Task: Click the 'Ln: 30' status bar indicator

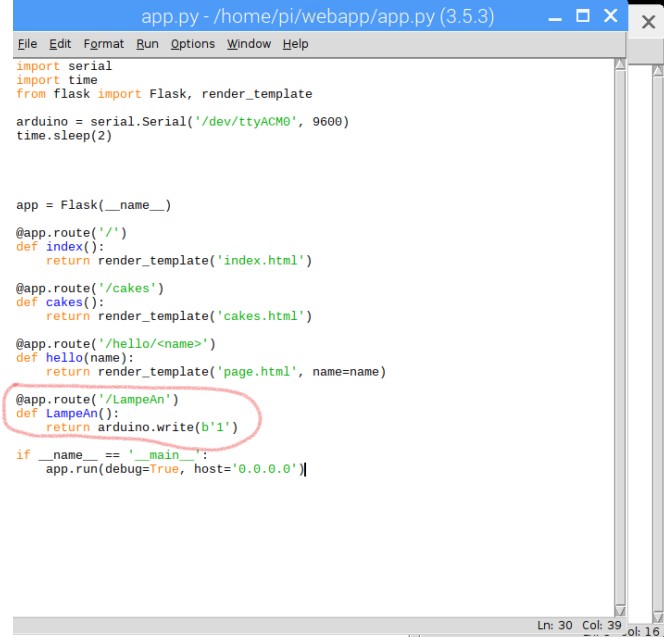Action: [x=554, y=625]
